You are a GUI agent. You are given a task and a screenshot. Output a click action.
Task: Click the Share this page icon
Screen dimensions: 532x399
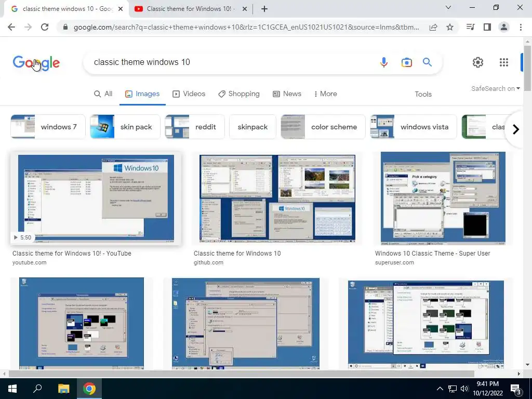pos(433,27)
